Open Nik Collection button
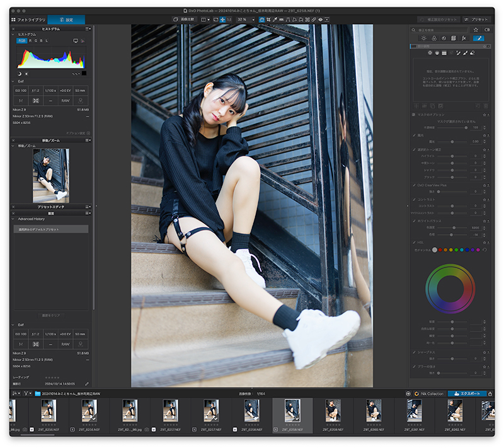504x448 pixels. coord(429,394)
